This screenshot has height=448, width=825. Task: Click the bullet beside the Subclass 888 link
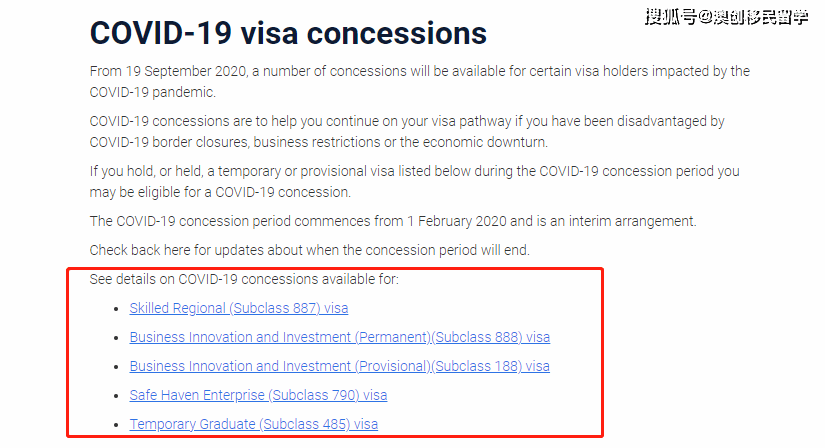click(116, 338)
